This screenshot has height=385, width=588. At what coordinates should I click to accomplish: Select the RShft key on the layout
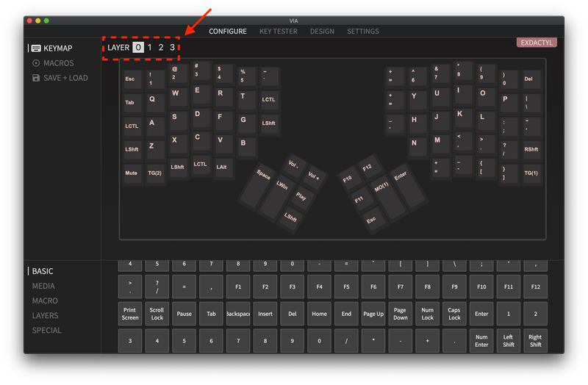[531, 151]
